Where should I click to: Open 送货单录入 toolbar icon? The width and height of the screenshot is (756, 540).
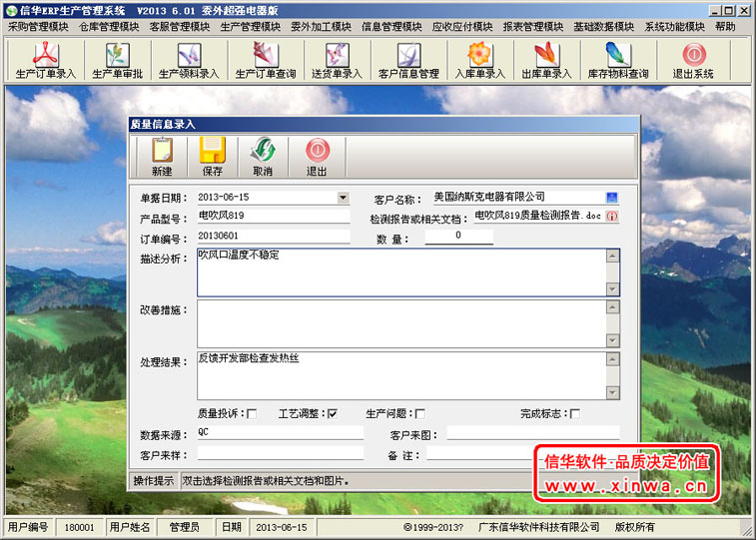point(337,60)
